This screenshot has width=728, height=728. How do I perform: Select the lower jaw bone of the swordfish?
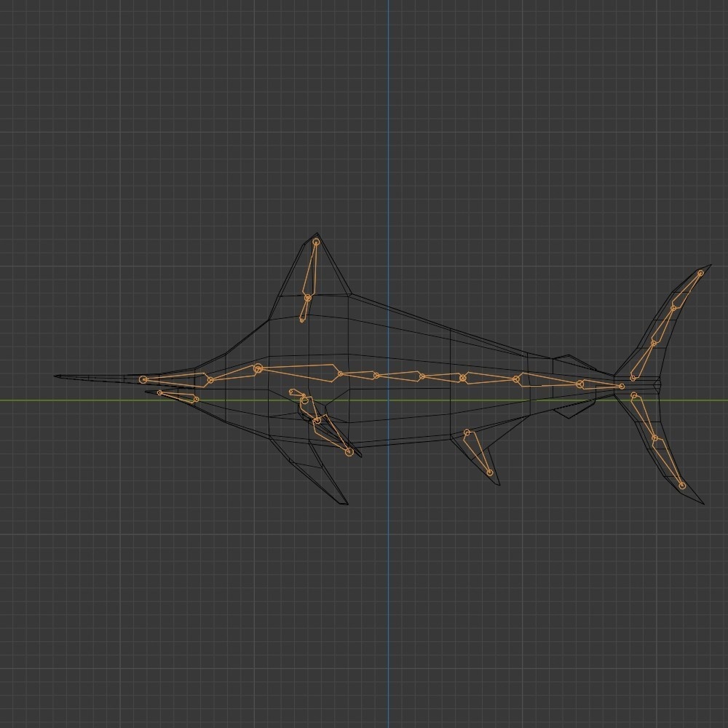point(178,395)
